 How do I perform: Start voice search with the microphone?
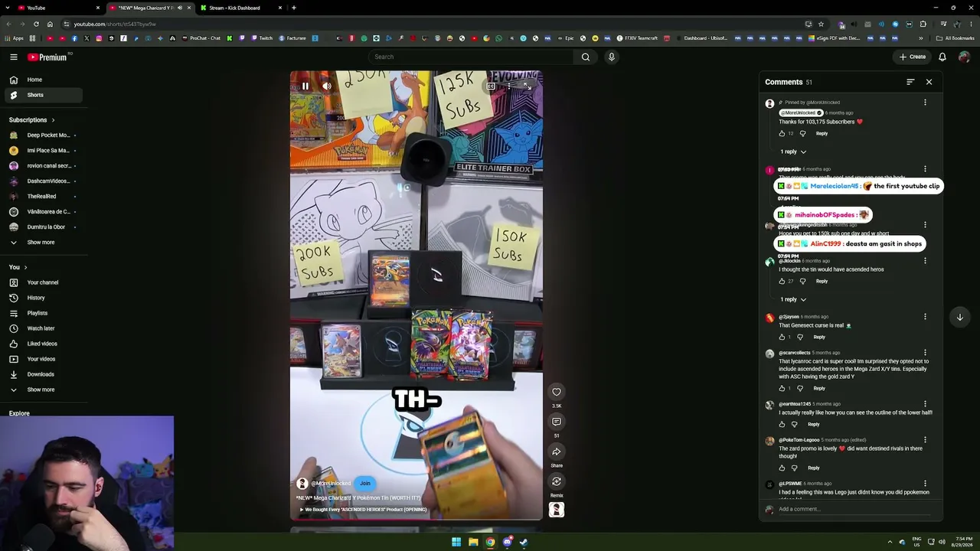pos(612,57)
